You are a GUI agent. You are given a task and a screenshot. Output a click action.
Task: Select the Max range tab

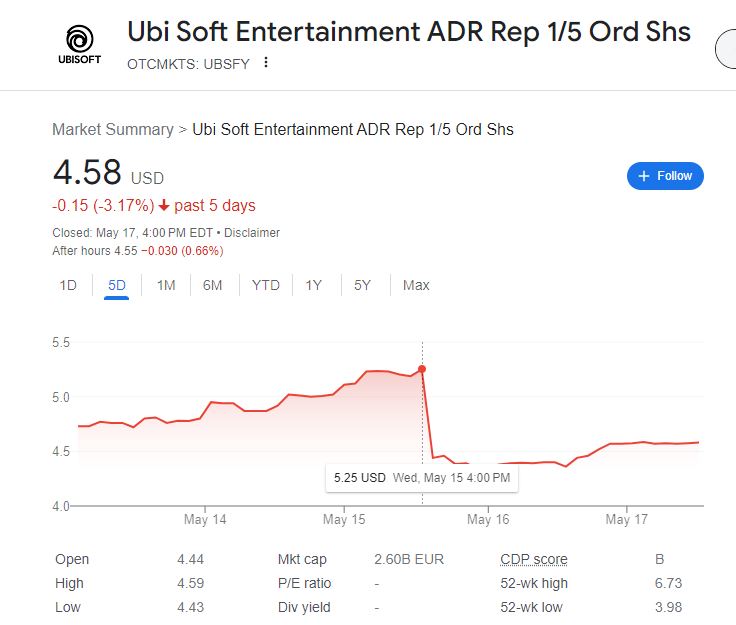(x=416, y=285)
